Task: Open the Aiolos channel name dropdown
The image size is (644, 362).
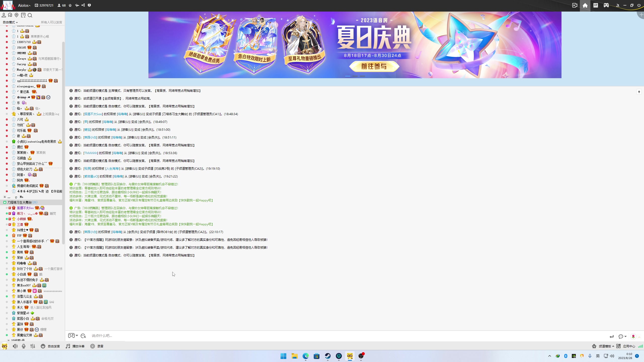Action: click(24, 5)
